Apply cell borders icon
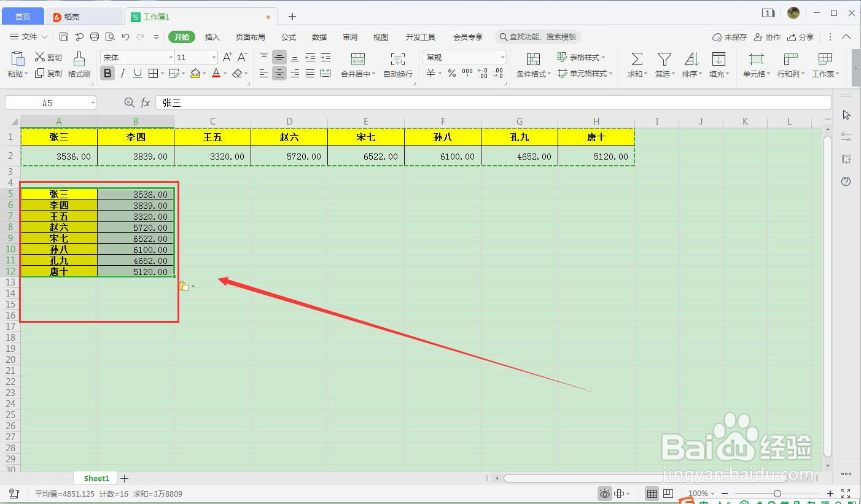The height and width of the screenshot is (504, 861). tap(154, 73)
